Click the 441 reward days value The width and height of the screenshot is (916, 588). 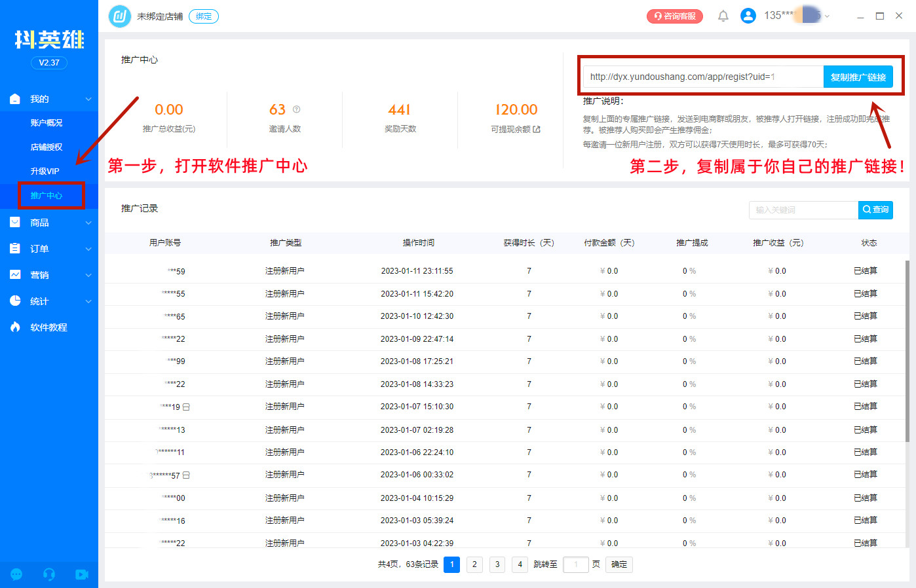point(399,109)
